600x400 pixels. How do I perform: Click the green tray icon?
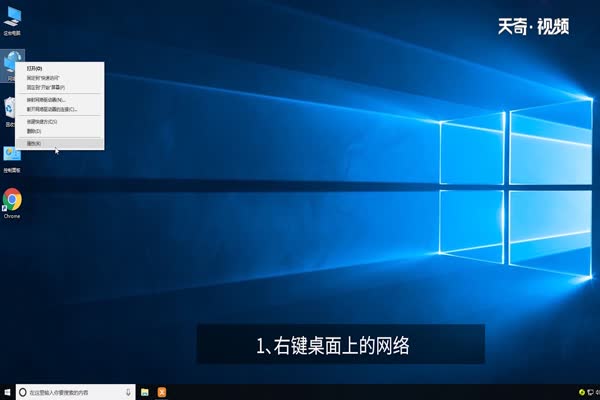[x=582, y=392]
